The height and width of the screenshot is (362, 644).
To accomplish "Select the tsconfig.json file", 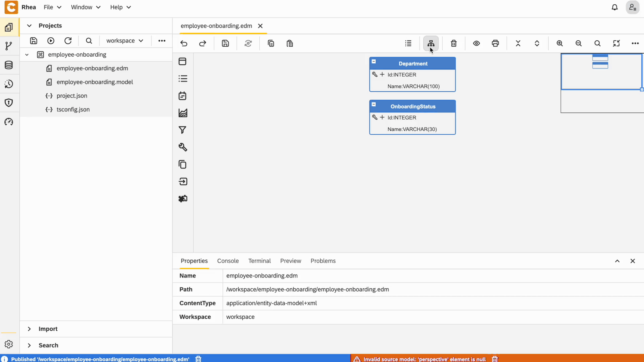I will (73, 109).
